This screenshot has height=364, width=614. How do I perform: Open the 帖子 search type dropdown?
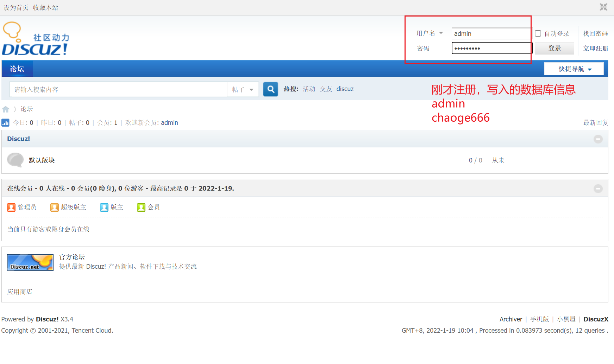click(243, 89)
